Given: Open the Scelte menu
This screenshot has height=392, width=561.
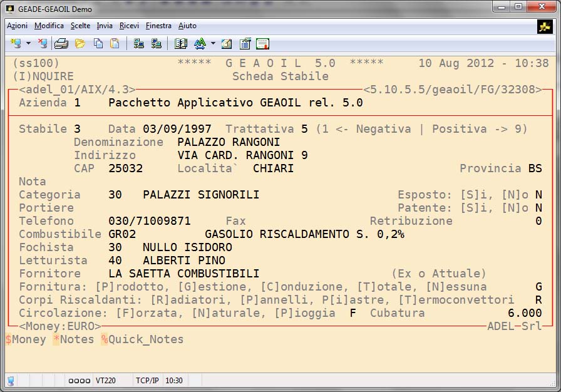Looking at the screenshot, I should [x=80, y=26].
